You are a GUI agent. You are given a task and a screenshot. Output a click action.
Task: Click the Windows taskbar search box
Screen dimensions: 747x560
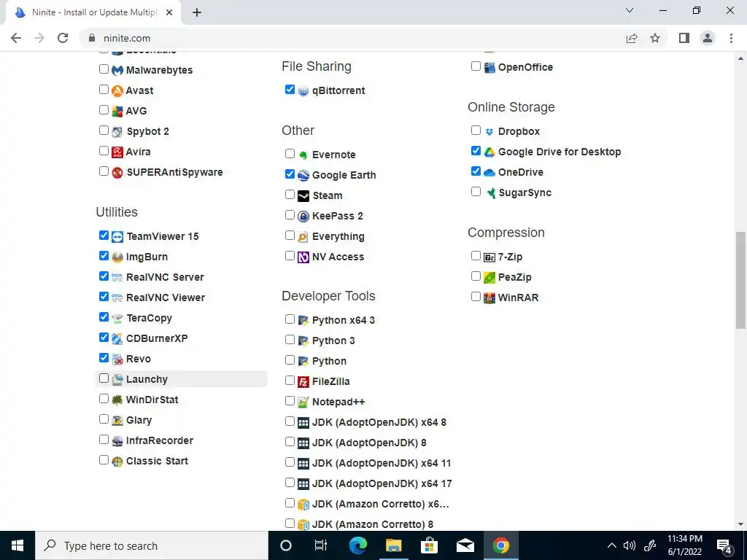152,545
